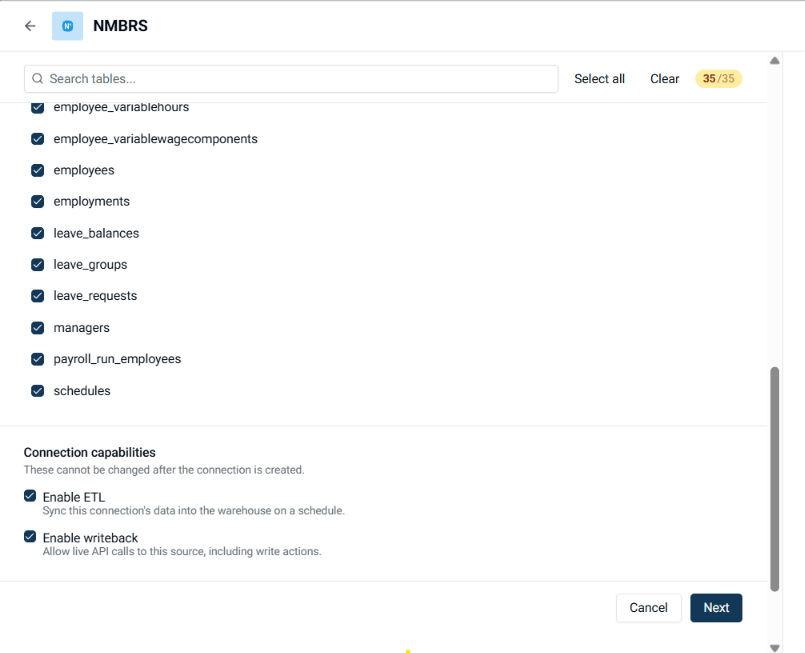Viewport: 805px width, 653px height.
Task: Click the leave_balances label
Action: pyautogui.click(x=96, y=233)
